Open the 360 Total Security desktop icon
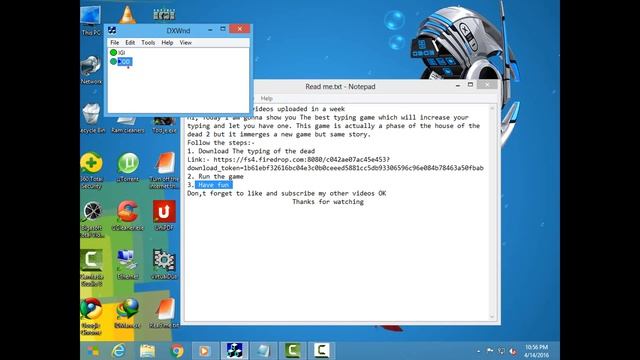Image resolution: width=640 pixels, height=360 pixels. tap(91, 171)
